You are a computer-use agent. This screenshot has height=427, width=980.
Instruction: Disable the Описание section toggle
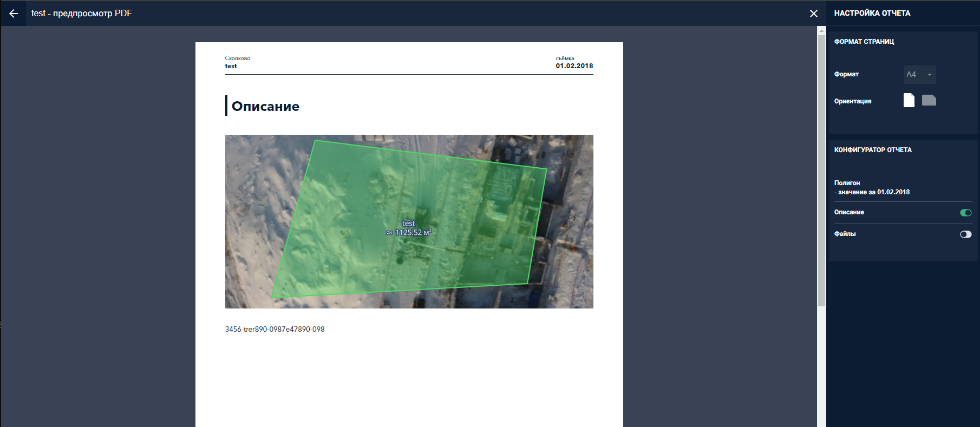pyautogui.click(x=965, y=213)
